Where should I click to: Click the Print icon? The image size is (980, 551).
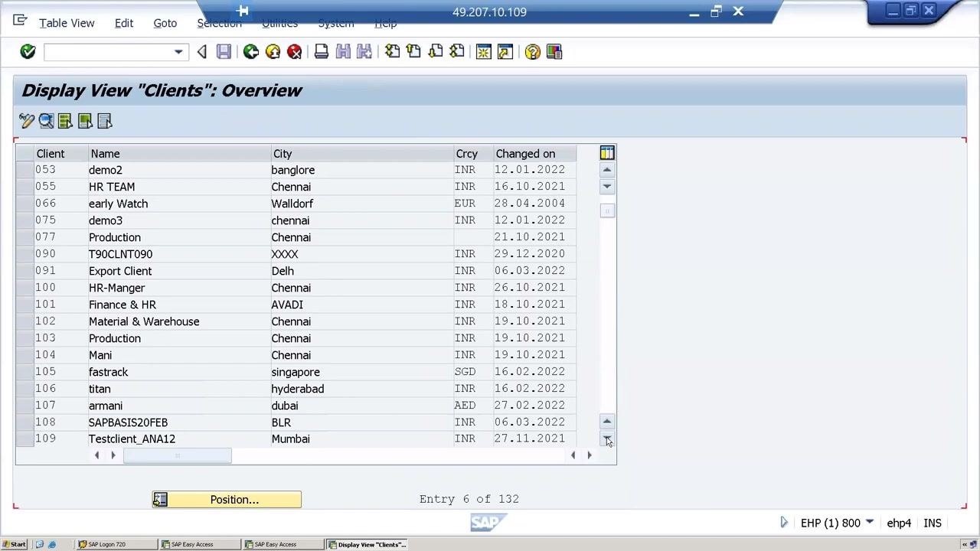[x=322, y=52]
